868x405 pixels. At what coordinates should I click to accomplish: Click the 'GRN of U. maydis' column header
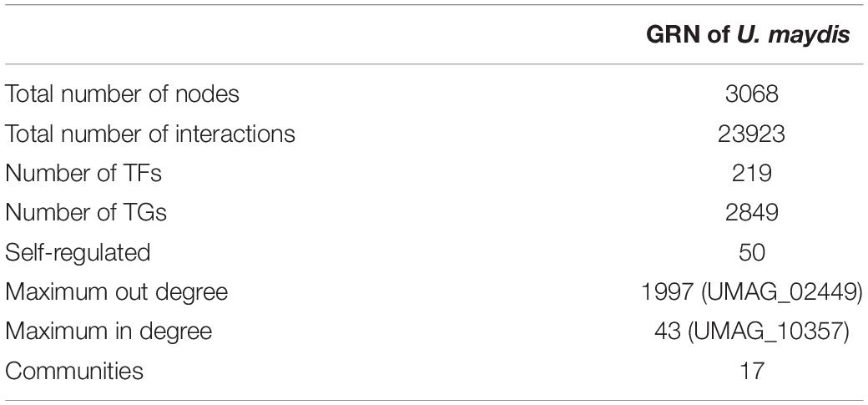tap(748, 36)
